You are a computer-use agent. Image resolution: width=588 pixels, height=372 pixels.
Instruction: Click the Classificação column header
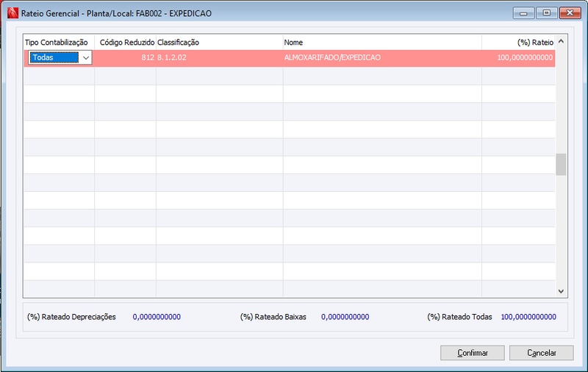[x=219, y=43]
